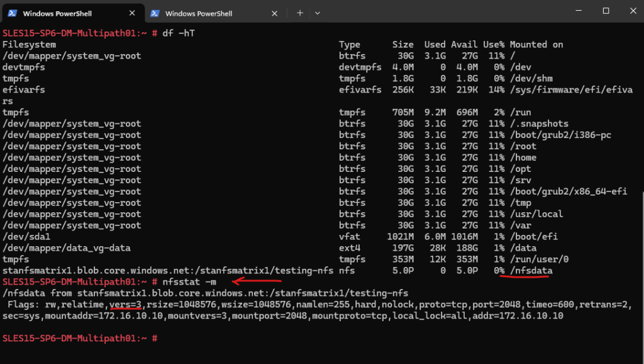Close the terminal window
This screenshot has width=644, height=364.
(x=633, y=11)
